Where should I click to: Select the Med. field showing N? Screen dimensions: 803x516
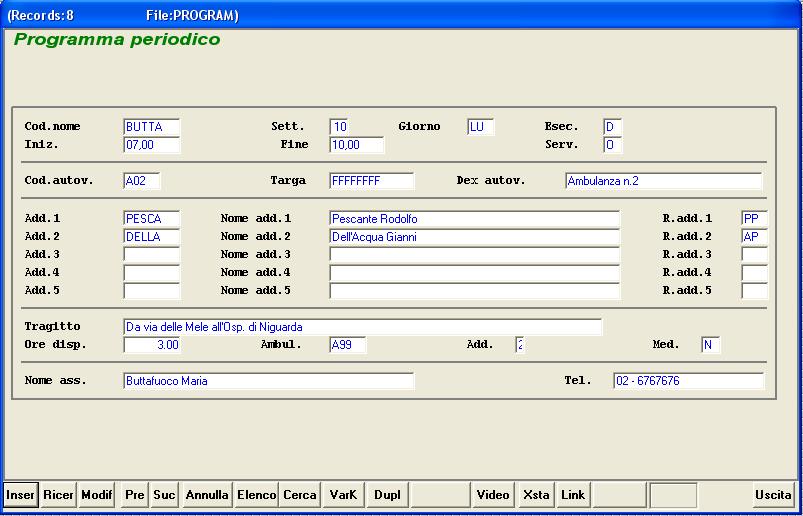click(710, 345)
